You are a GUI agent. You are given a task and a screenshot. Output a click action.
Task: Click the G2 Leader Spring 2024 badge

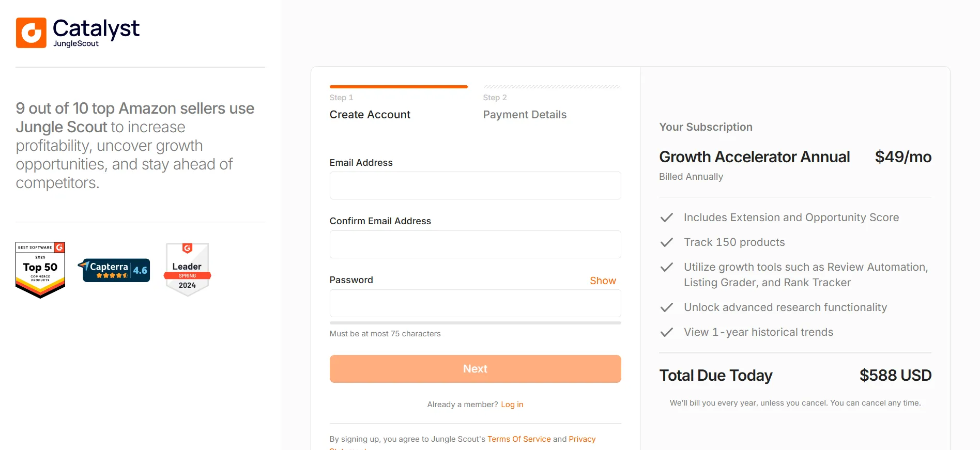[x=187, y=270]
